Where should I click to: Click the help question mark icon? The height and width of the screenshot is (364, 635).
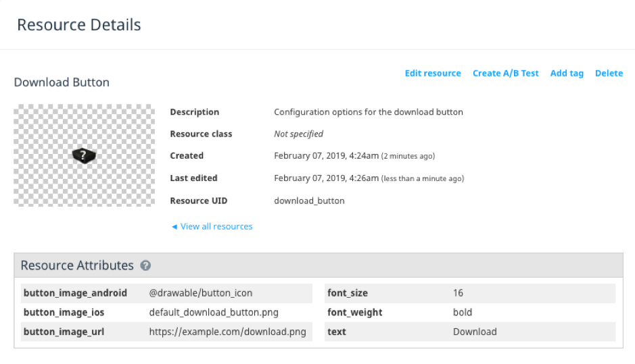pyautogui.click(x=145, y=265)
